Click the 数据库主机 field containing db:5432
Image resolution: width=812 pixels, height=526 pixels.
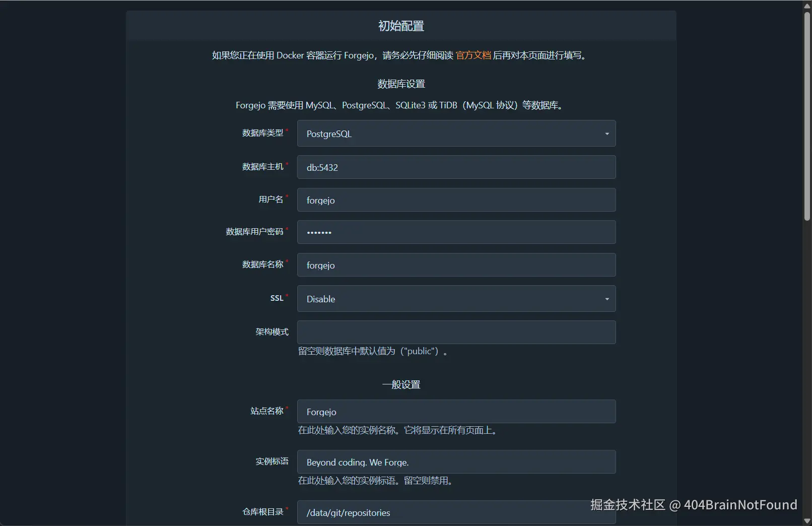click(456, 167)
